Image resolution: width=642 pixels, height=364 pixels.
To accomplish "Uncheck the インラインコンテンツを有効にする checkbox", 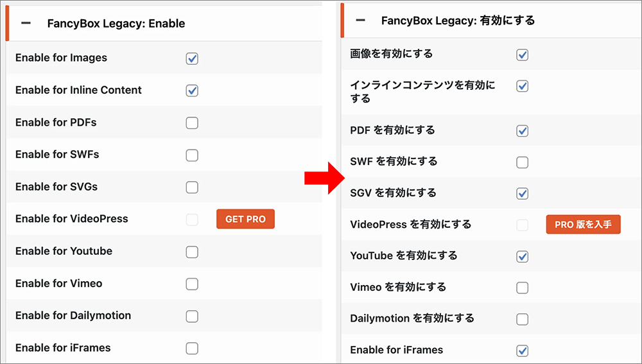I will (x=522, y=87).
